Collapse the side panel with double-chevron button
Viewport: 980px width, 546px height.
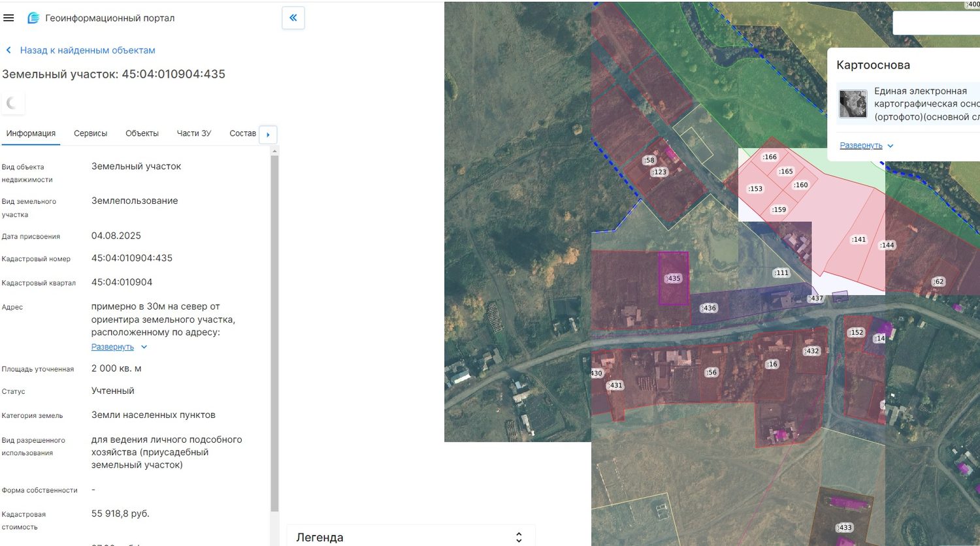293,18
